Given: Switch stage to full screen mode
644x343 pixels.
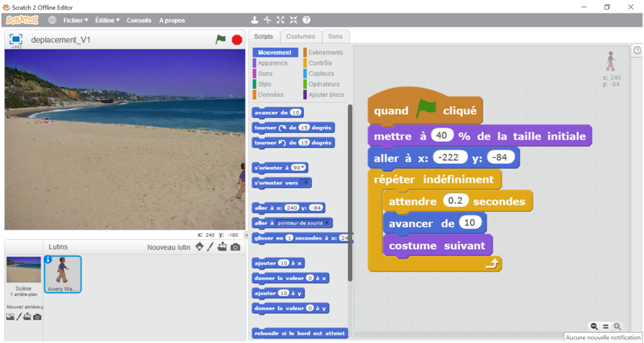Looking at the screenshot, I should (x=16, y=39).
